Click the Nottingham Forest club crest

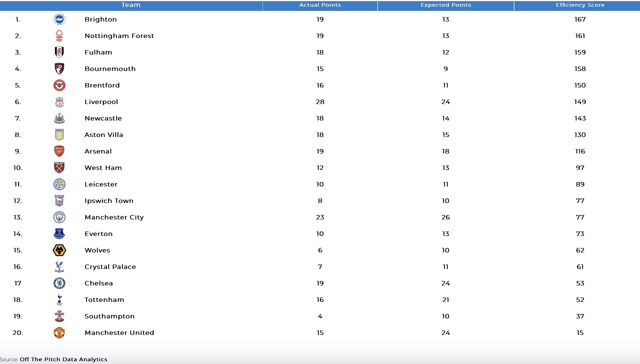[59, 36]
